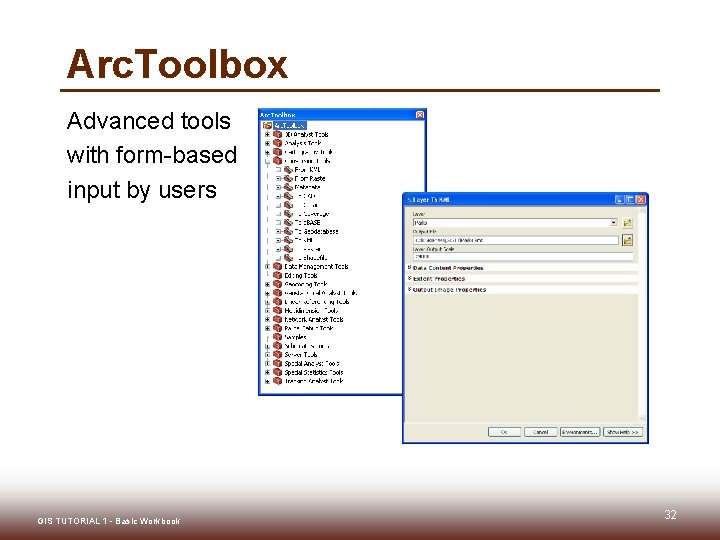Select the Spatial Statistics Tools label
The width and height of the screenshot is (720, 540).
point(314,372)
